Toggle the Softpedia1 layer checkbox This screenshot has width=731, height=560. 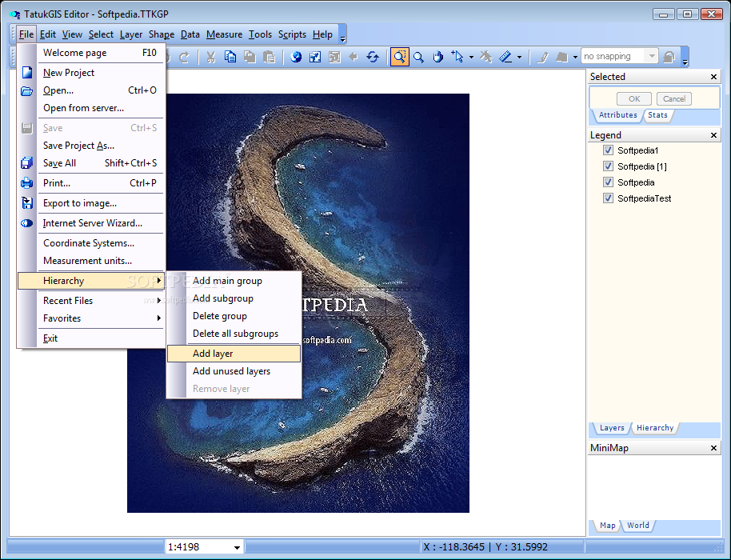click(x=608, y=150)
